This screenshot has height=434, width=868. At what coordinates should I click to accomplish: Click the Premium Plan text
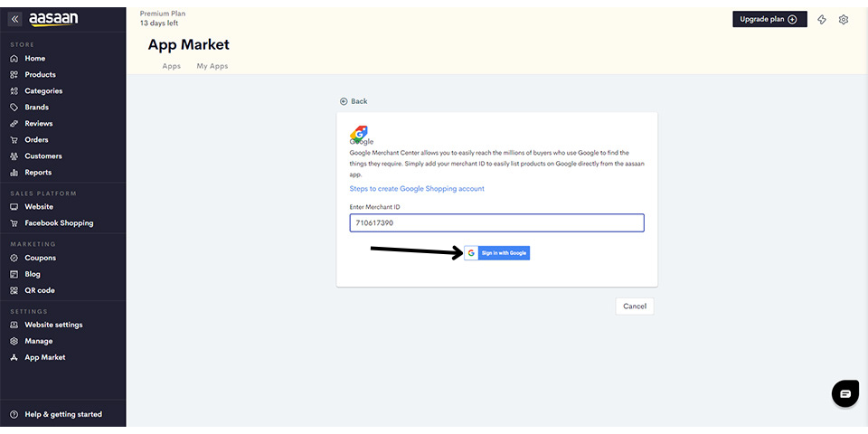pos(163,14)
